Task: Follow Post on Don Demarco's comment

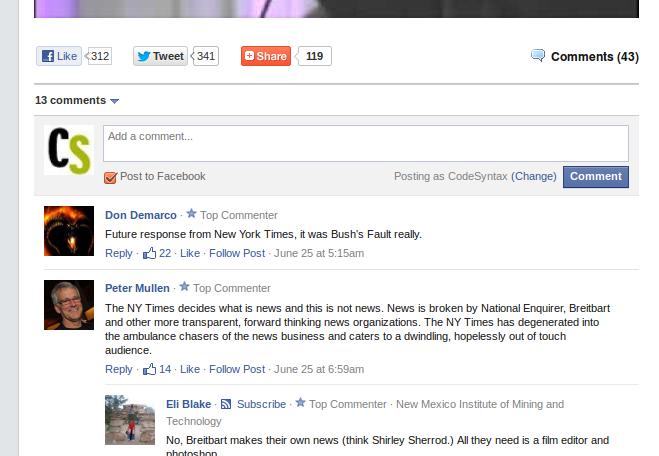Action: click(237, 254)
